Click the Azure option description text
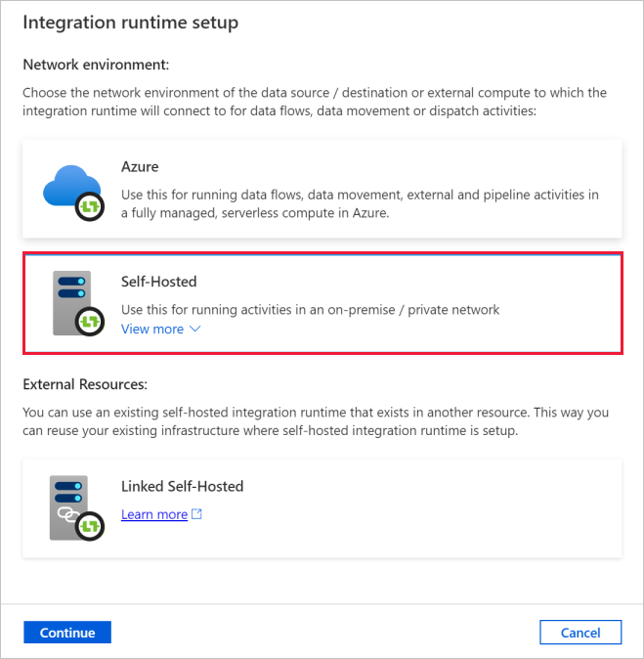 click(360, 203)
